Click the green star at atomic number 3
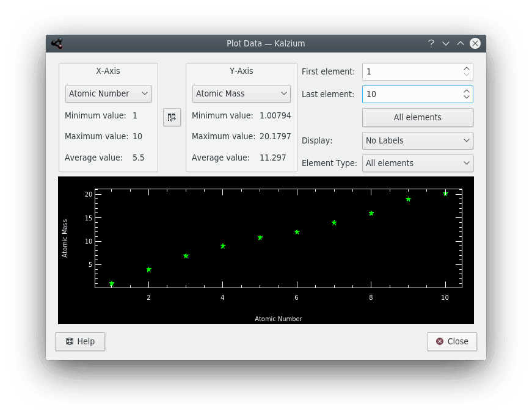The height and width of the screenshot is (417, 532). pos(186,256)
